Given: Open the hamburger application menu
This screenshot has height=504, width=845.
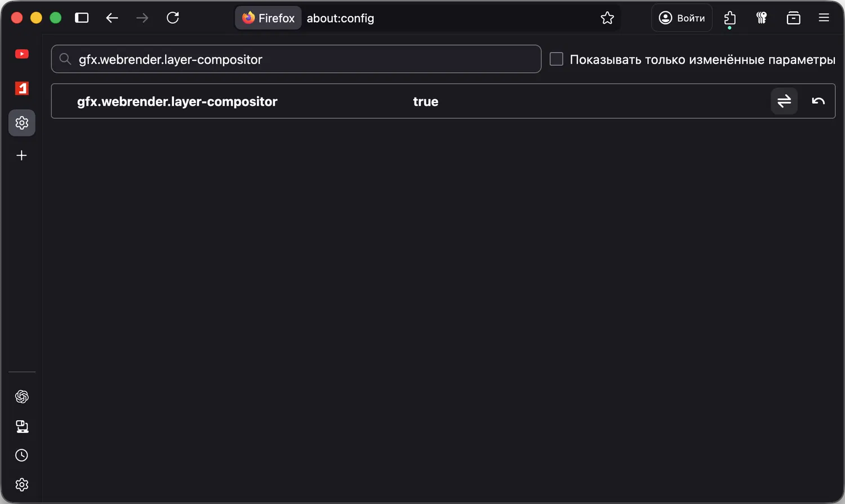Looking at the screenshot, I should pyautogui.click(x=824, y=18).
